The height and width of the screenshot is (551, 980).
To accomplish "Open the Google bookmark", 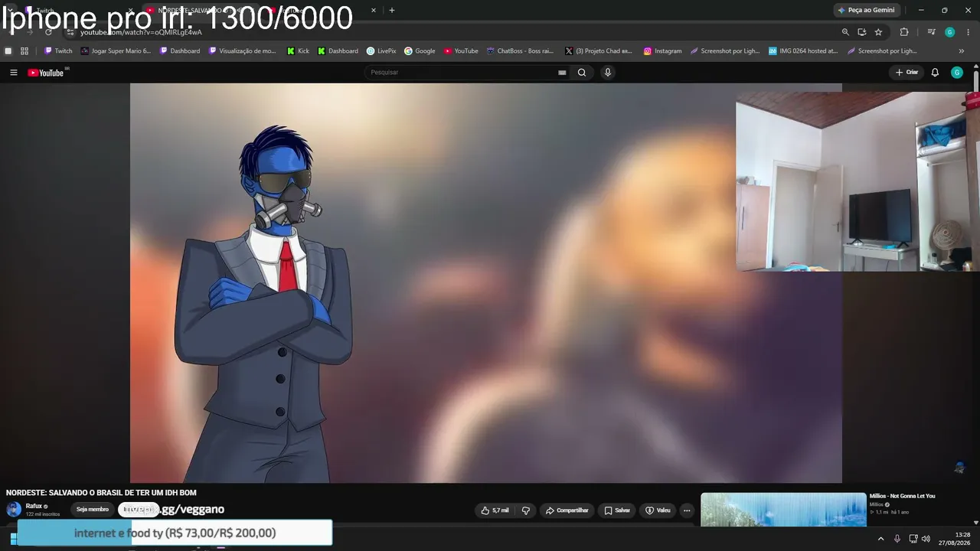I will pyautogui.click(x=420, y=51).
